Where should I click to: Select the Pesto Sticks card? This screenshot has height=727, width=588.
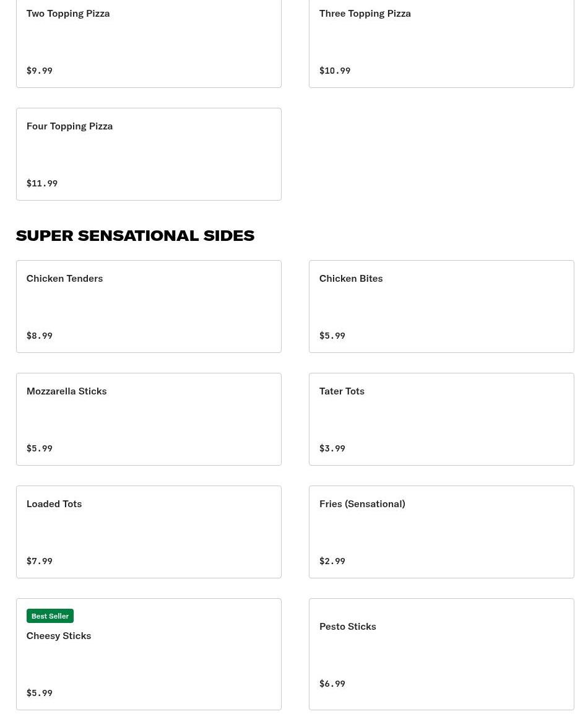pyautogui.click(x=441, y=654)
